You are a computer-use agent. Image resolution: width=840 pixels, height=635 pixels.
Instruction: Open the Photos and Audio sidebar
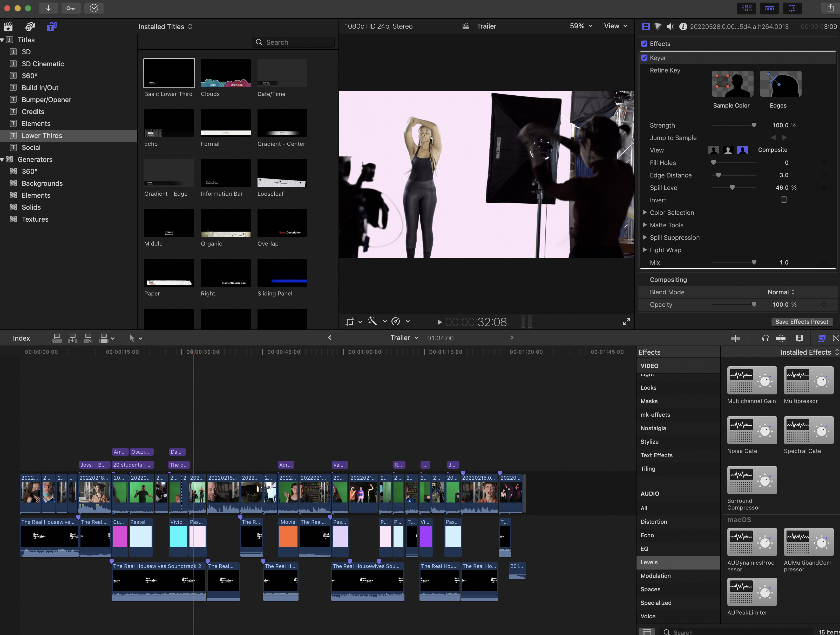30,26
